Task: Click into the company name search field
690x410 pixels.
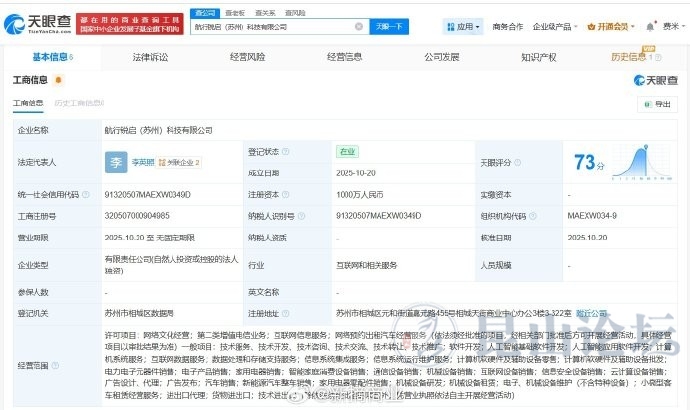Action: click(x=270, y=27)
